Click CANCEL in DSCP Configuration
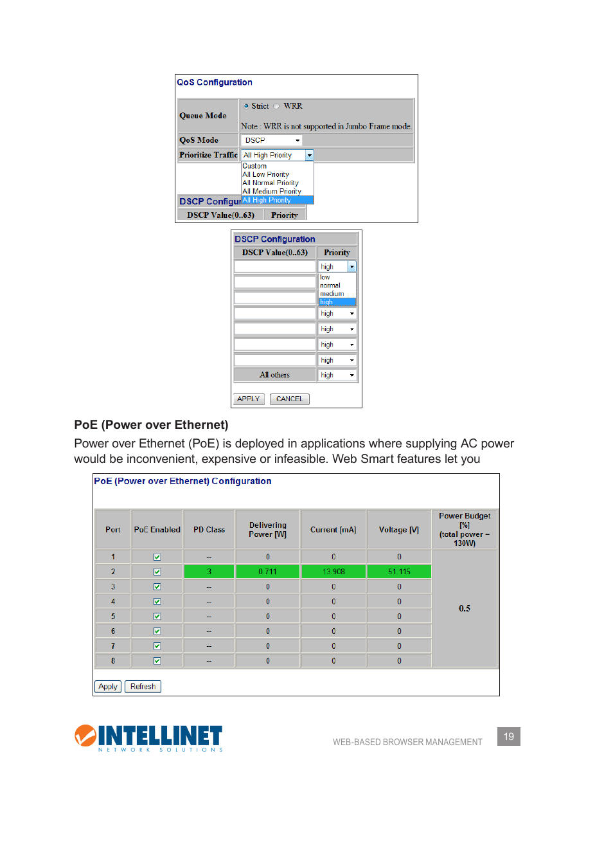The height and width of the screenshot is (868, 613). pyautogui.click(x=290, y=399)
